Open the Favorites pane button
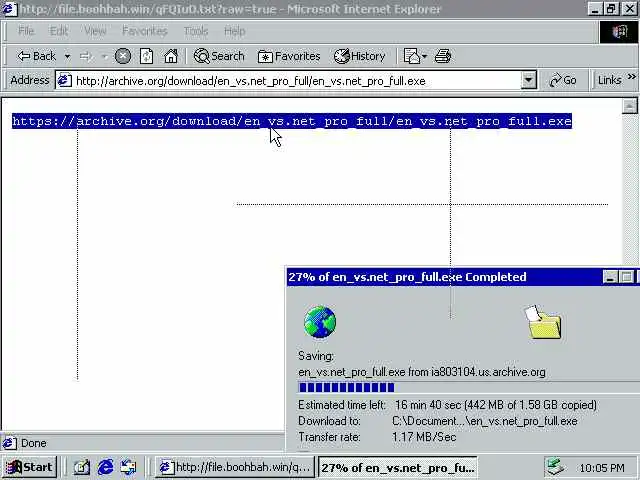Screen dimensions: 640x480 tap(289, 56)
